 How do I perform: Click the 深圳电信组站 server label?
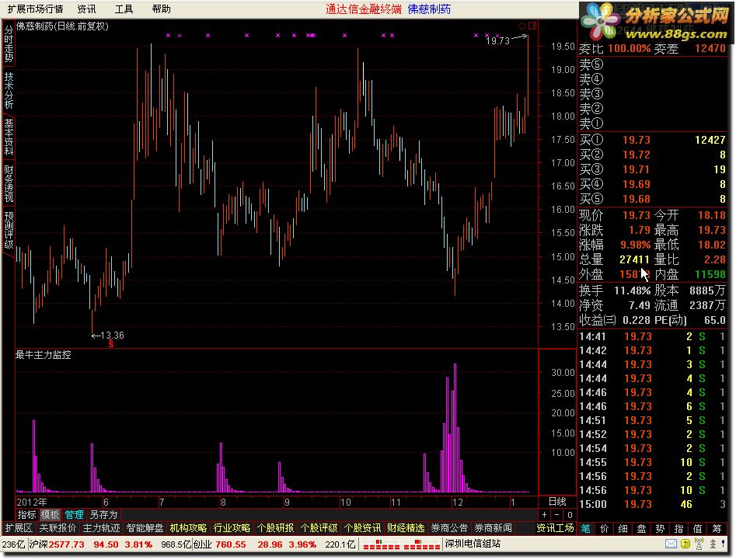click(473, 544)
